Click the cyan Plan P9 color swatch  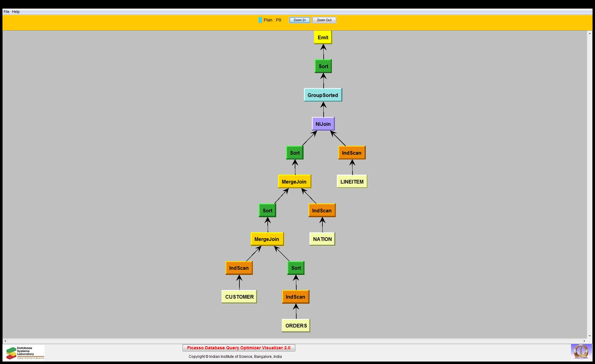pos(260,20)
